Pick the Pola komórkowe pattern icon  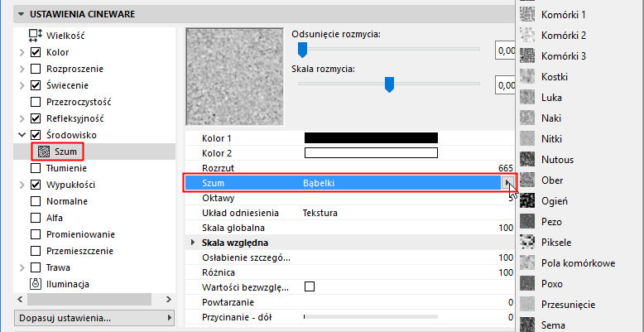pos(527,263)
